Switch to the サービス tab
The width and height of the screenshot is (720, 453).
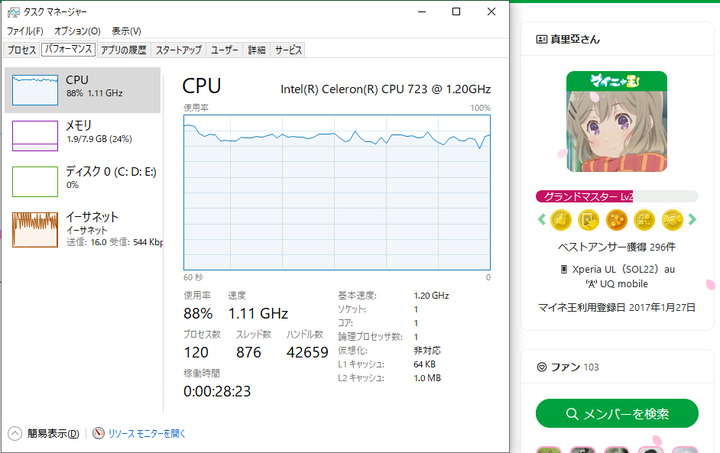288,50
